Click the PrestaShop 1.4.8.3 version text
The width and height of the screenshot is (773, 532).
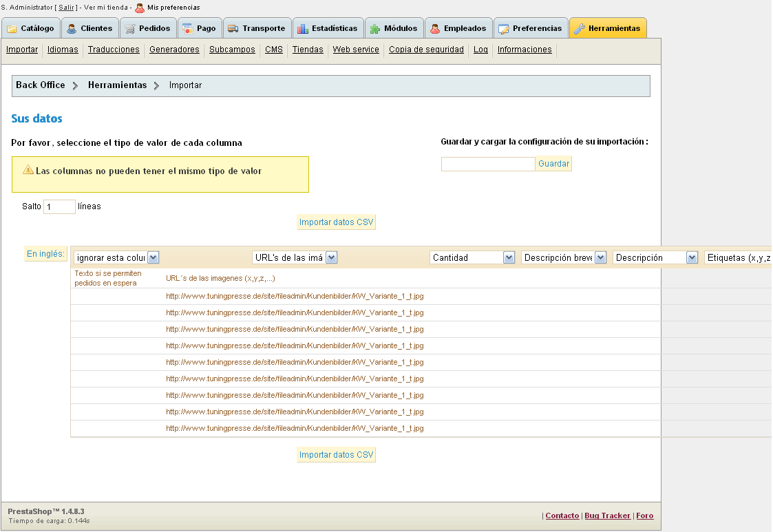[46, 511]
